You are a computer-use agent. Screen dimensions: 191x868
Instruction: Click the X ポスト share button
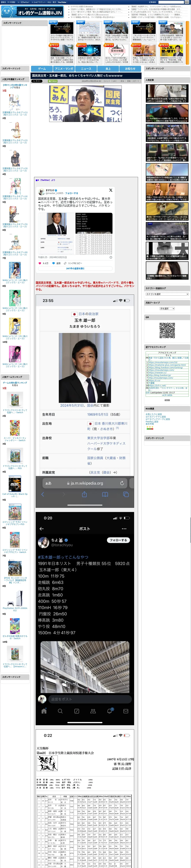[x=37, y=81]
